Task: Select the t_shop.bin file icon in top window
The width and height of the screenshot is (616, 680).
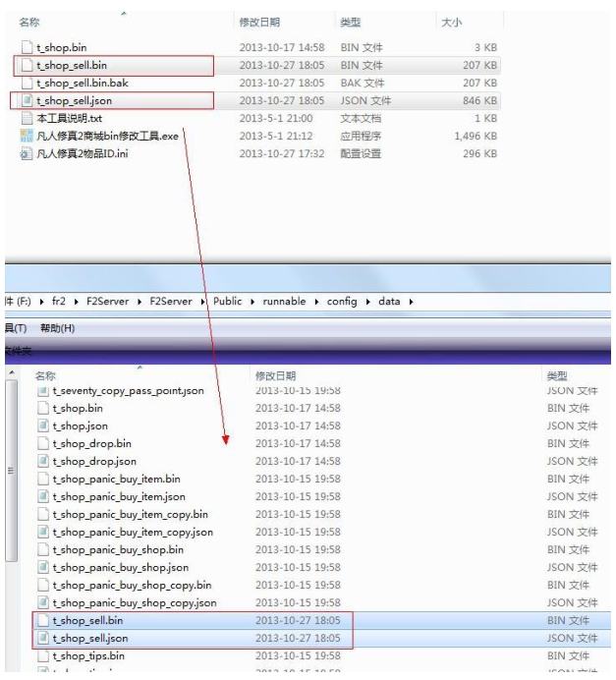Action: pos(27,47)
